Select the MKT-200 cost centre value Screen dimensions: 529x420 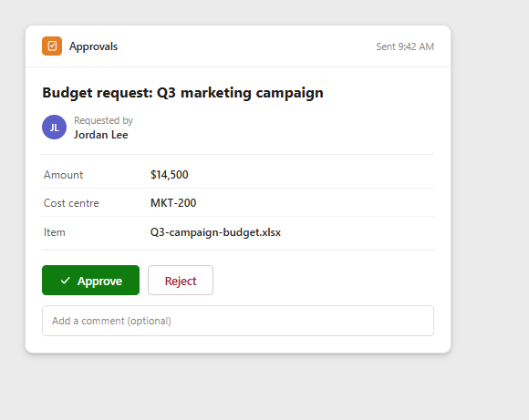coord(173,203)
